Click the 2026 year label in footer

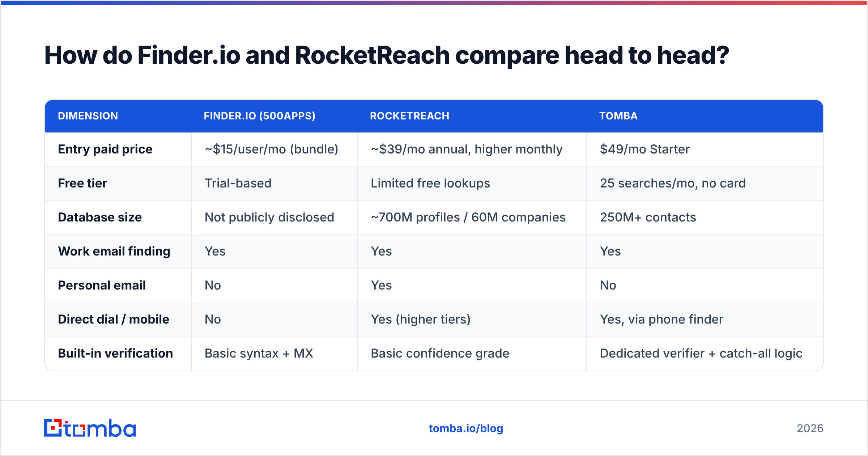pos(810,428)
